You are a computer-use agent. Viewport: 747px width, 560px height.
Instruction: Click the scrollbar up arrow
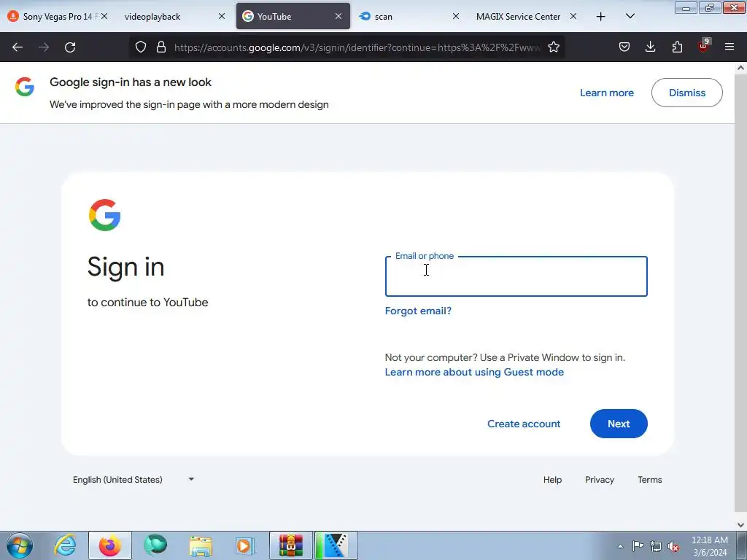(x=740, y=68)
